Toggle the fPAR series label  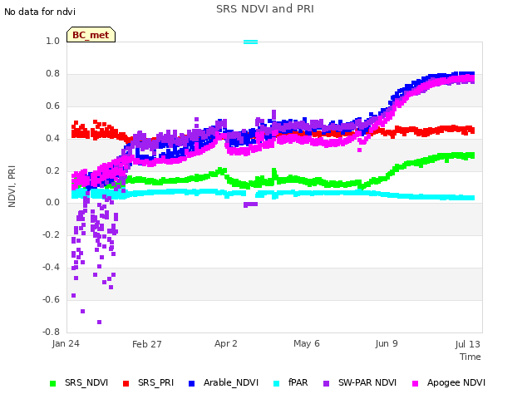(298, 382)
